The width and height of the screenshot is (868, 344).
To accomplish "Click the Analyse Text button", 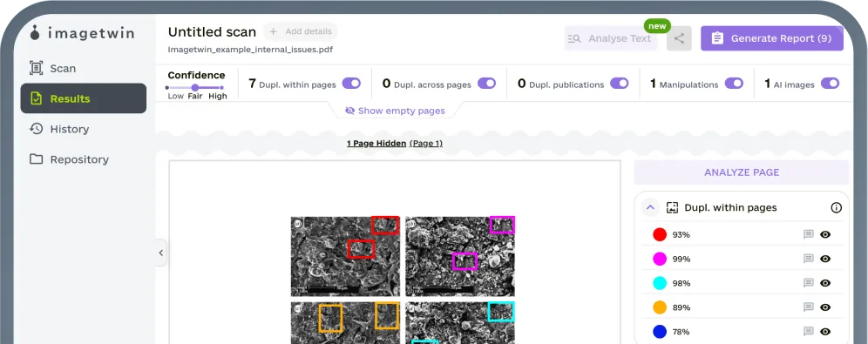I will 611,38.
